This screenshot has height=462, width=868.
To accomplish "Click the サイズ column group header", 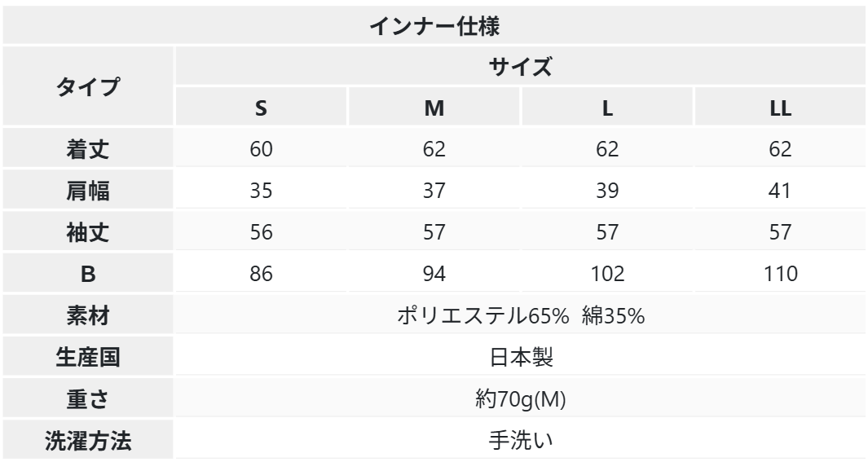I will (520, 68).
